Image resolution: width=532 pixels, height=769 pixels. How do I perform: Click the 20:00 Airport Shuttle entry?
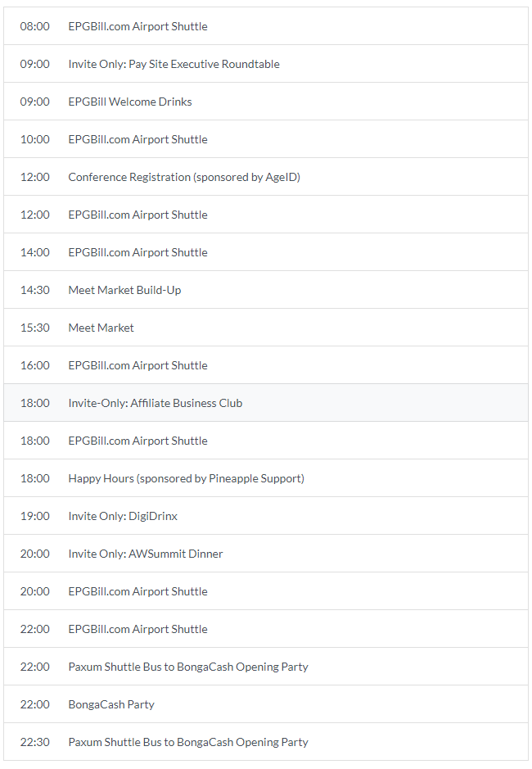(x=138, y=591)
